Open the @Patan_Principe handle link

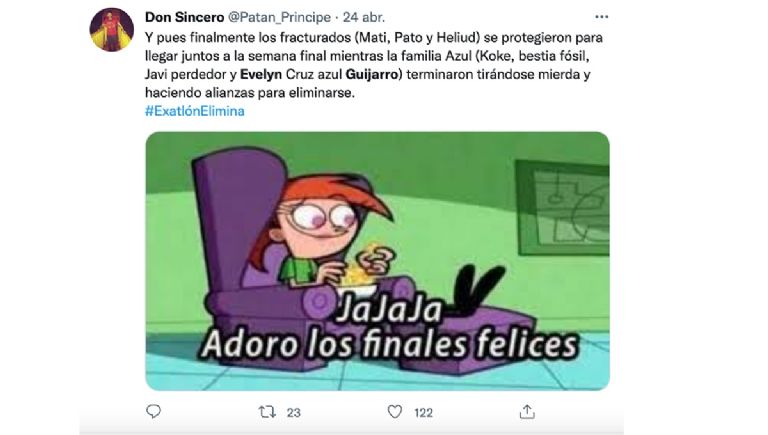coord(279,17)
